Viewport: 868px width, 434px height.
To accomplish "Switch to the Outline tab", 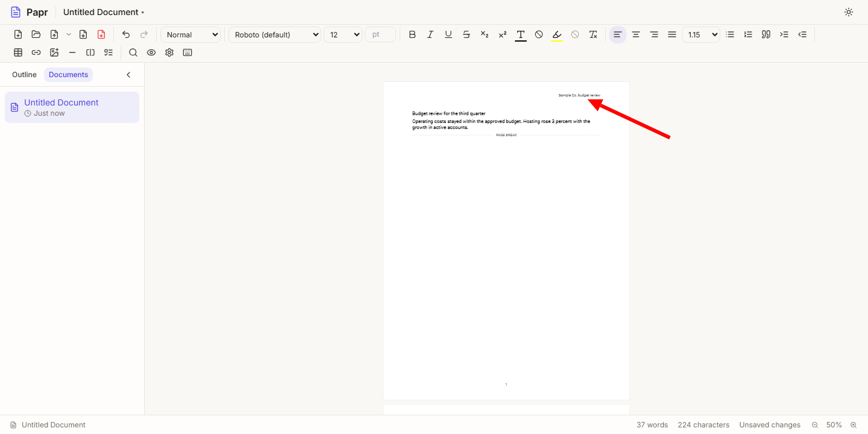I will [24, 75].
